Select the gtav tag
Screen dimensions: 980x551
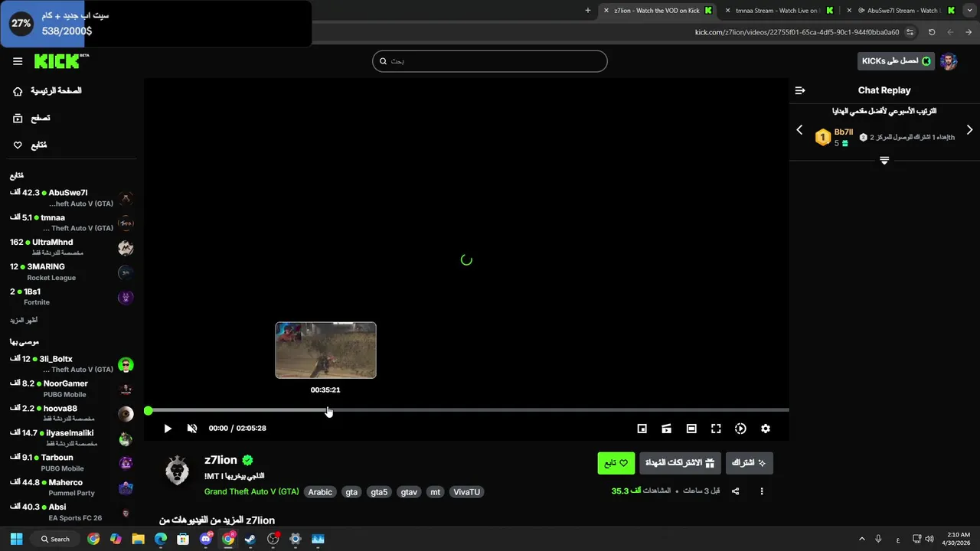(x=409, y=492)
